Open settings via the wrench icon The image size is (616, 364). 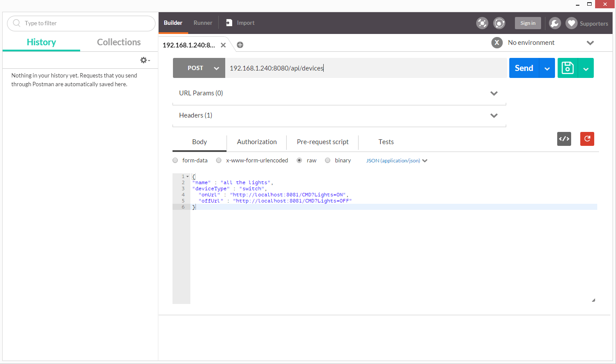555,23
